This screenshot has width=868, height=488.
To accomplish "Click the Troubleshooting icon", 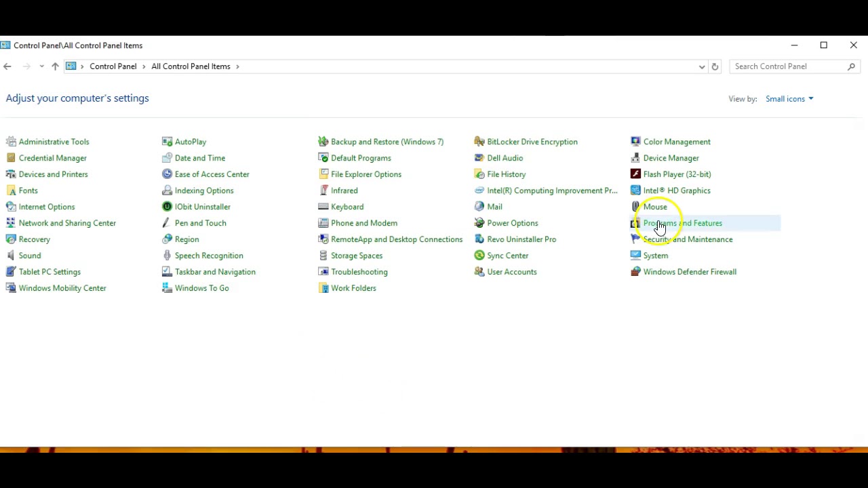I will click(x=323, y=272).
